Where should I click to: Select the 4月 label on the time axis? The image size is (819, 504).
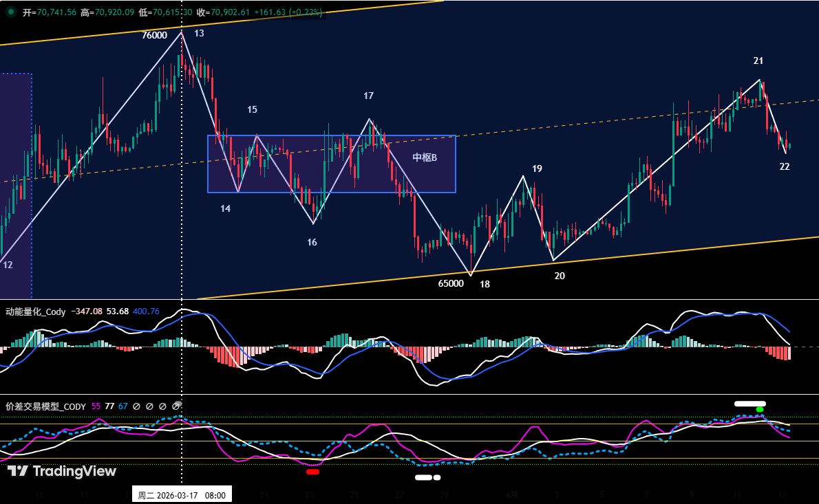click(512, 494)
